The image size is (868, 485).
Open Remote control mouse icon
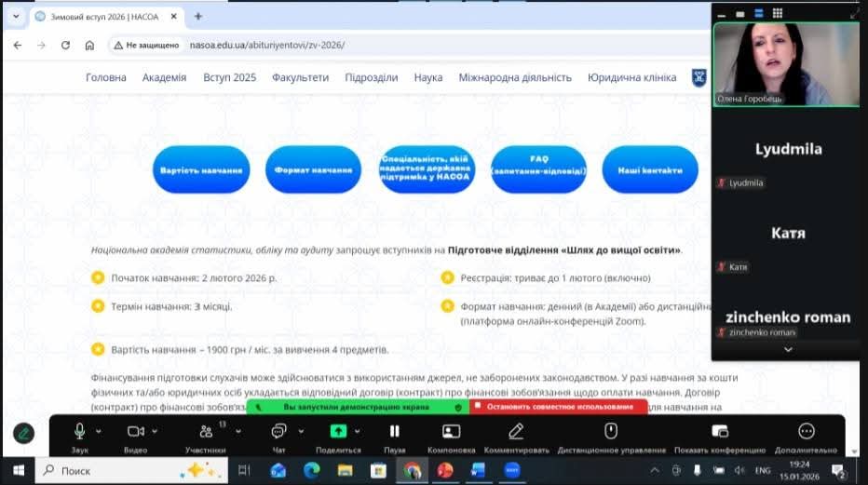(611, 431)
